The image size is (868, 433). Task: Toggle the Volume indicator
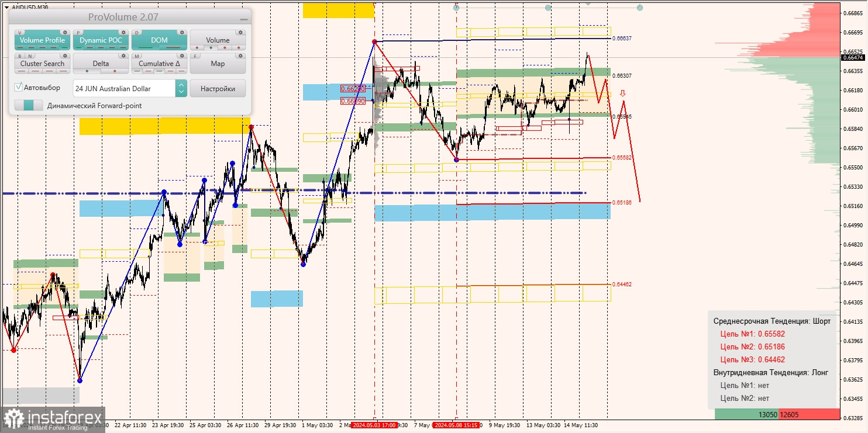(x=218, y=40)
